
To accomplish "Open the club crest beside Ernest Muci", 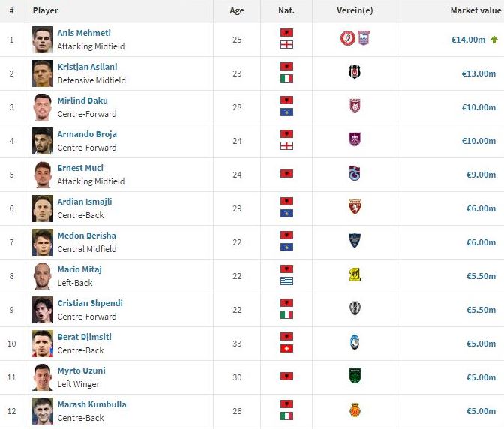I will (355, 174).
